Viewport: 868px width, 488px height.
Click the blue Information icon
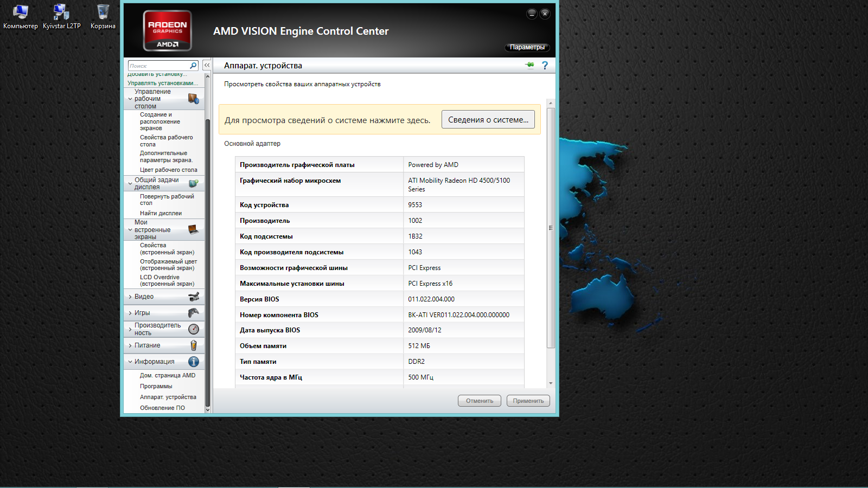(194, 362)
